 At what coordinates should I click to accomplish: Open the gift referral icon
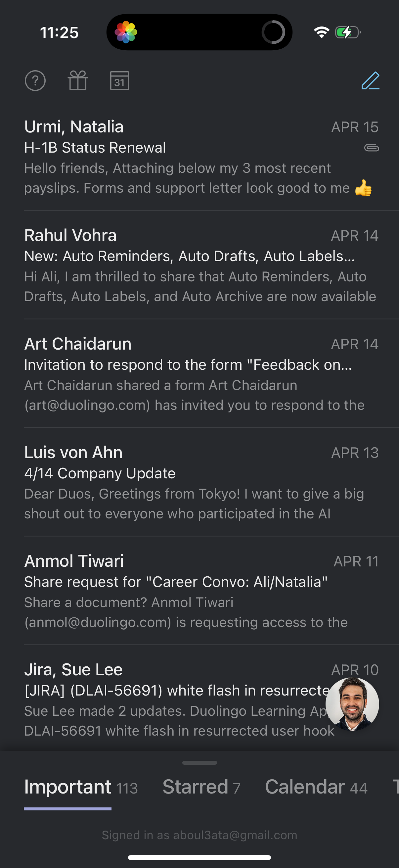tap(78, 81)
